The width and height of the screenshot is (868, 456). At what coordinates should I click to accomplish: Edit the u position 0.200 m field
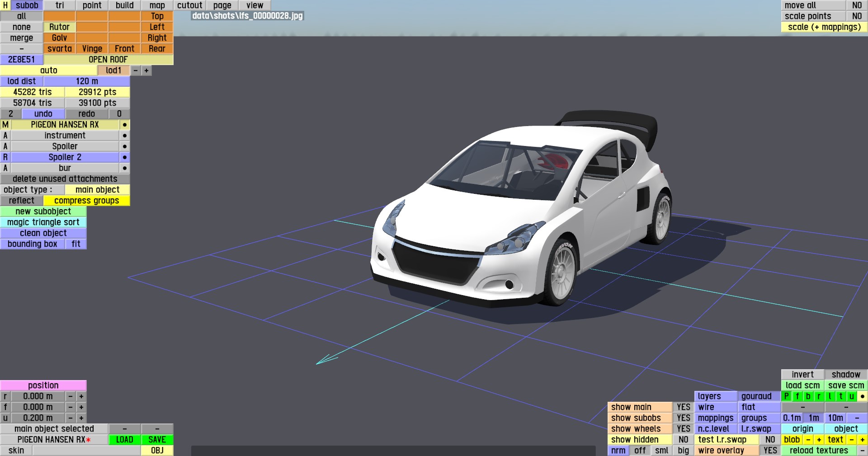click(x=38, y=418)
